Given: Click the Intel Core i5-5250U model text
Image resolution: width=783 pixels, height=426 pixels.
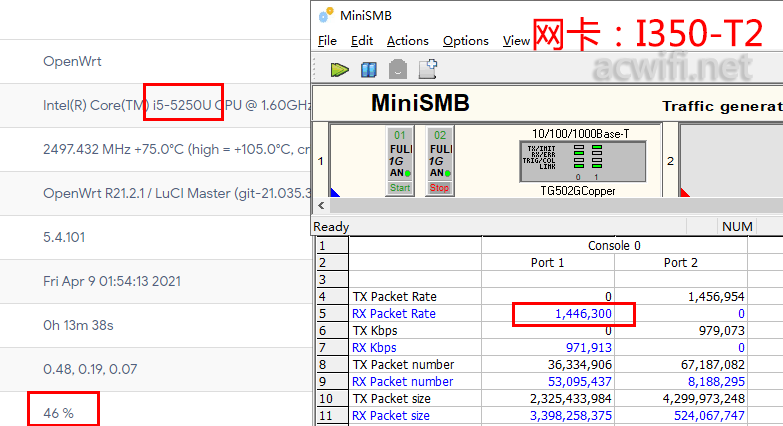Looking at the screenshot, I should (x=177, y=105).
